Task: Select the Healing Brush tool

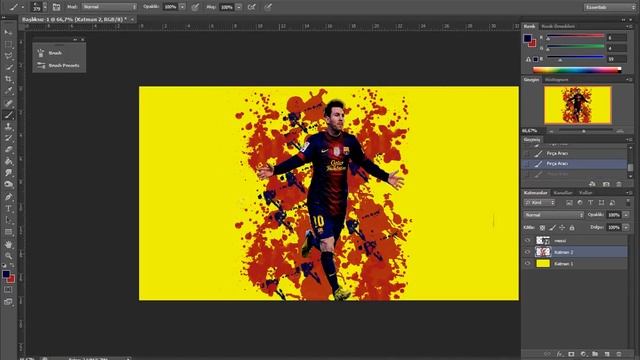Action: click(x=8, y=103)
